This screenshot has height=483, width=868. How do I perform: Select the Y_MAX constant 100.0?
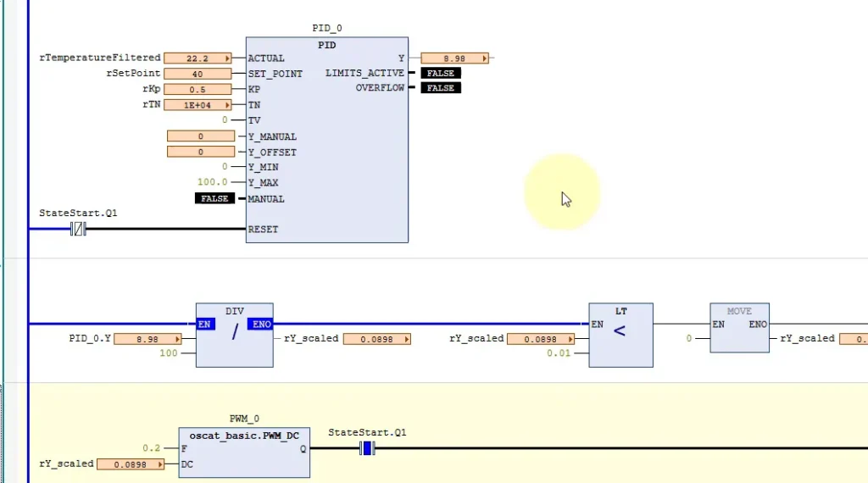(213, 182)
